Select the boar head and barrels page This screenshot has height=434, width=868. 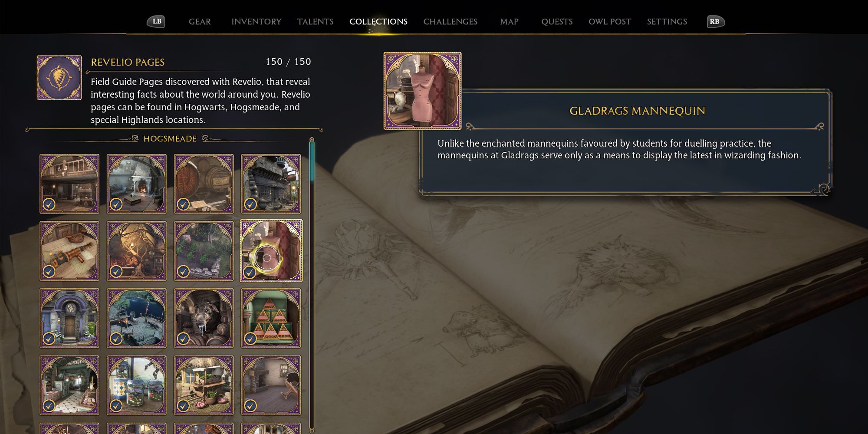pos(204,318)
